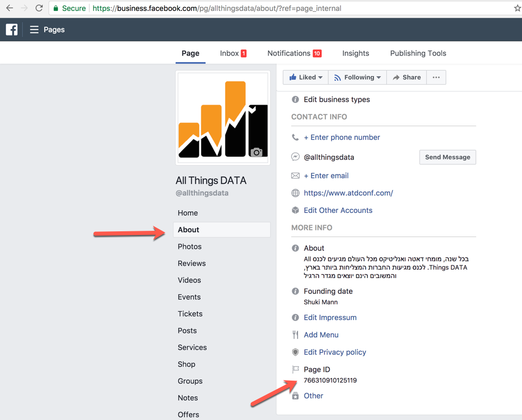Click + Enter phone number link
The image size is (522, 420).
pos(342,137)
